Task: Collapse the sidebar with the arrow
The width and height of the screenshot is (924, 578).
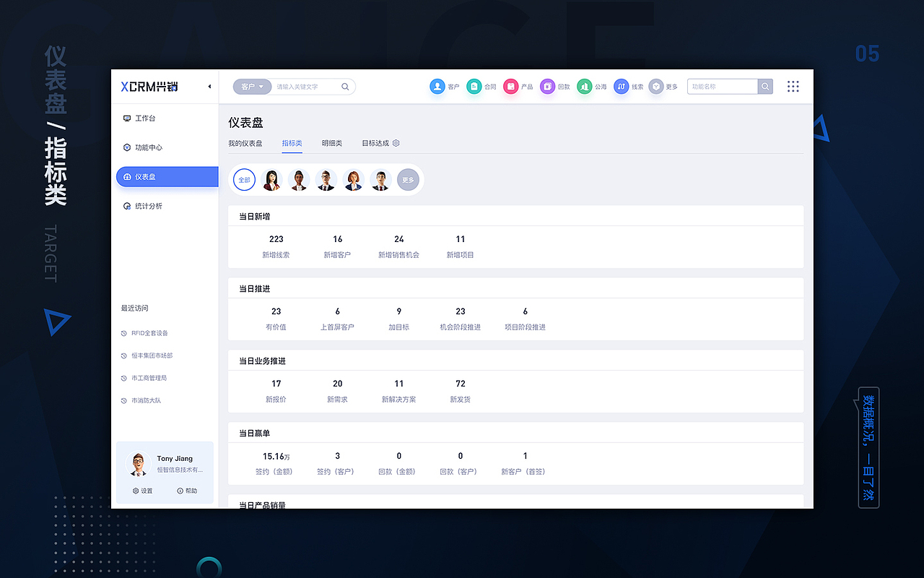Action: pyautogui.click(x=209, y=87)
